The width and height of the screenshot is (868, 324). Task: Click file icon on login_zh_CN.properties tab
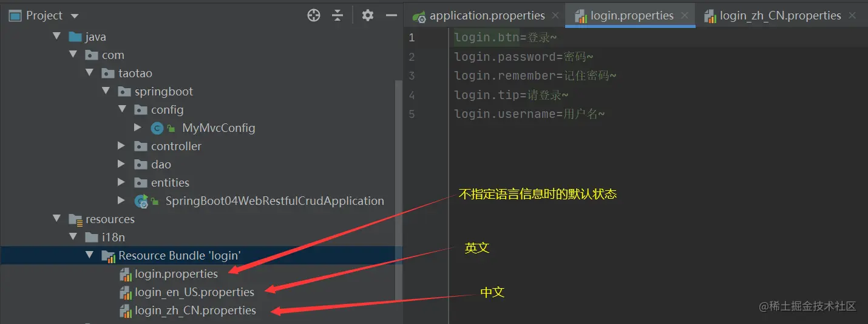(710, 16)
